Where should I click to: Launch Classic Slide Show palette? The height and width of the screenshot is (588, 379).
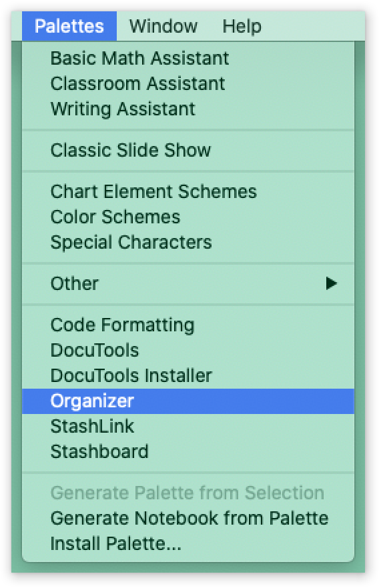(x=187, y=151)
